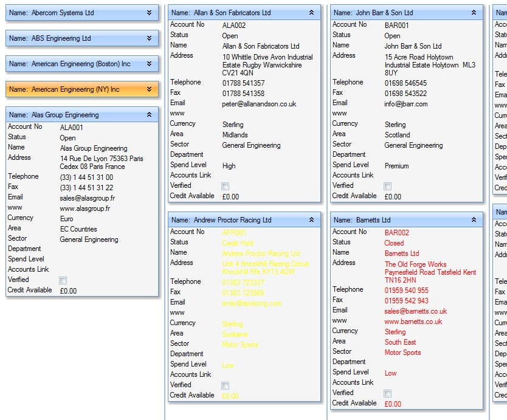Collapse the John Barr & Son Ltd card
This screenshot has height=420, width=507.
474,13
